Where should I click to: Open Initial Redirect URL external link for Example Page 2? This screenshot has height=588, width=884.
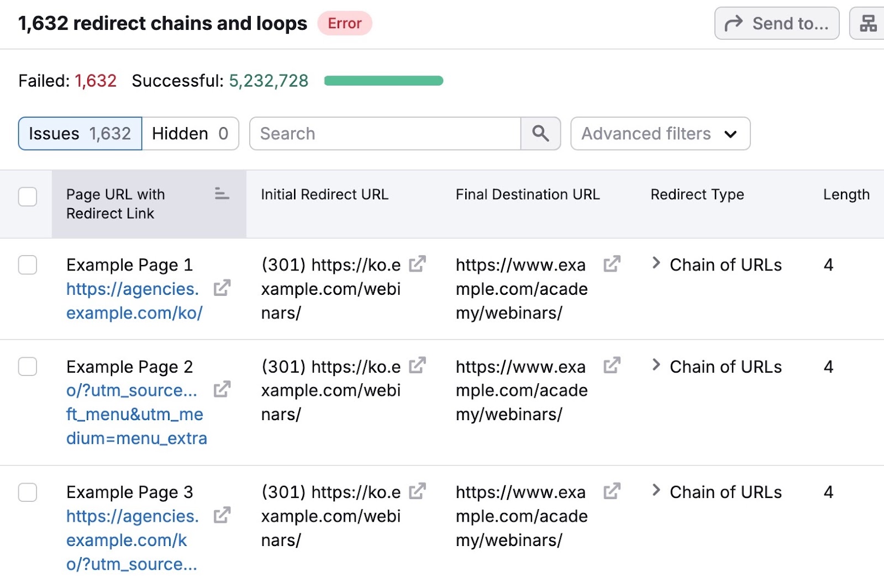coord(418,365)
